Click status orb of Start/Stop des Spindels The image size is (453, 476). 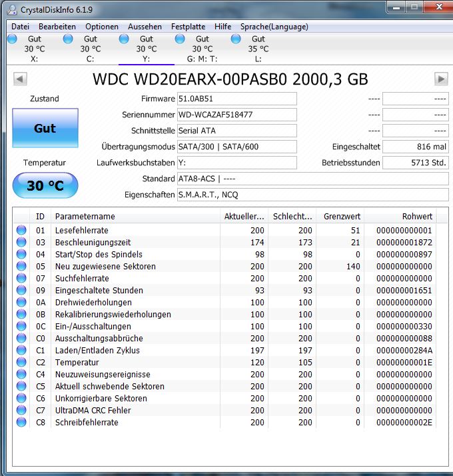21,254
